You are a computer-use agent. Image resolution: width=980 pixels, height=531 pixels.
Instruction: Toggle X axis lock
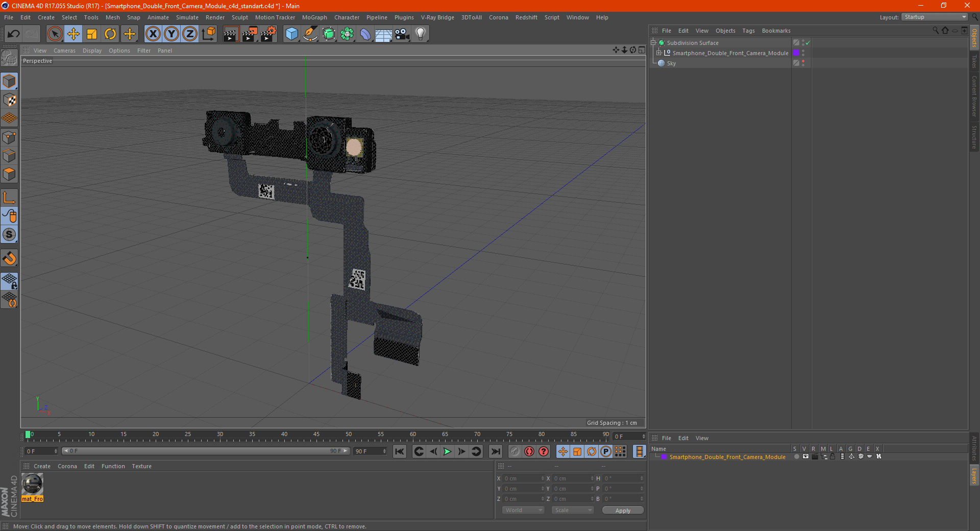(x=153, y=34)
